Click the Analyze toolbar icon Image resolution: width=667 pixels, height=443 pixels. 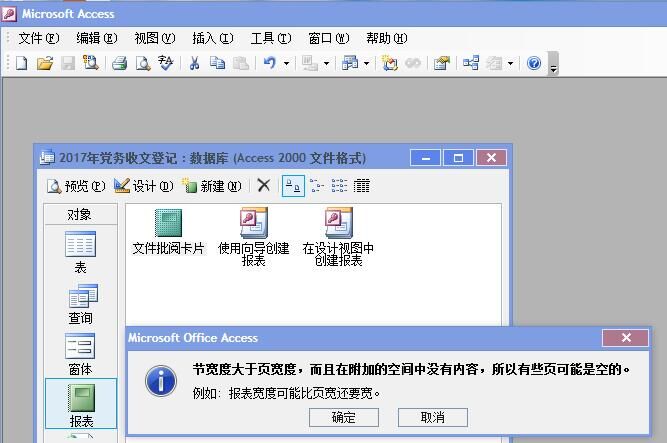(350, 63)
